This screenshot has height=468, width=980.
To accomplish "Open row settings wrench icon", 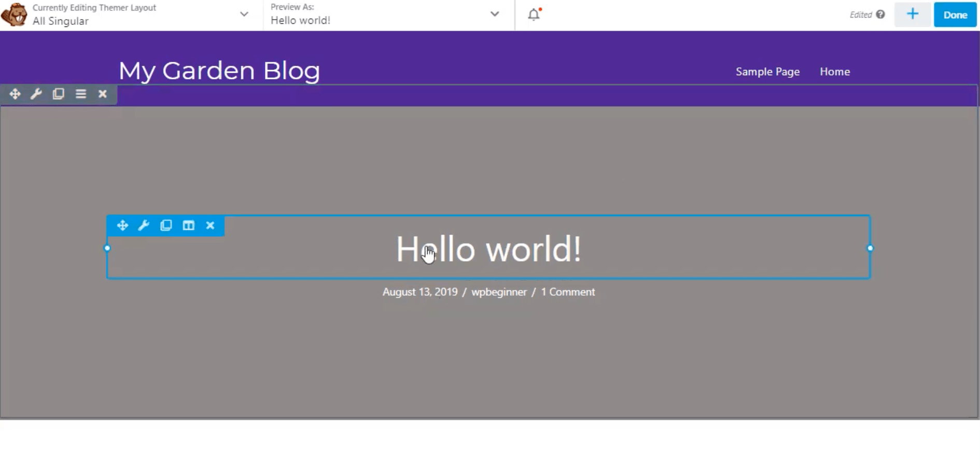I will coord(36,94).
